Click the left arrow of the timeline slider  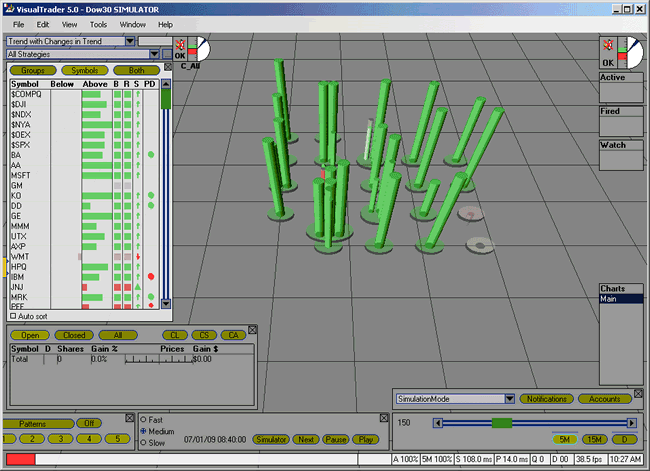pyautogui.click(x=438, y=423)
